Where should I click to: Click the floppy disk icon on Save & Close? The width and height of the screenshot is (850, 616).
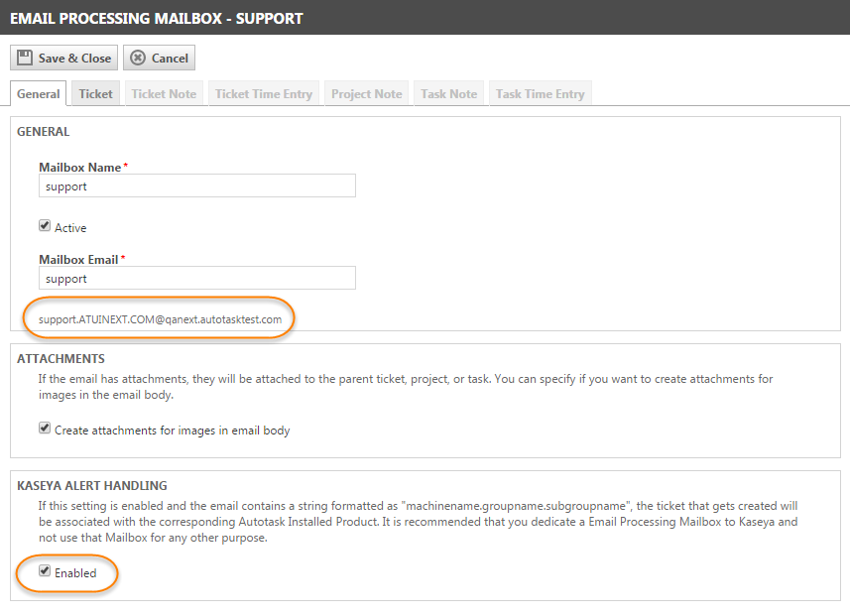tap(26, 58)
